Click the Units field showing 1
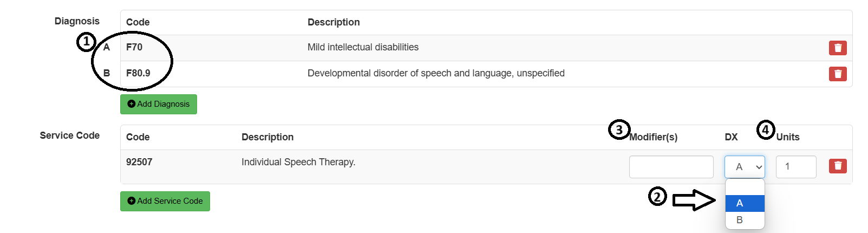The height and width of the screenshot is (233, 868). click(796, 167)
